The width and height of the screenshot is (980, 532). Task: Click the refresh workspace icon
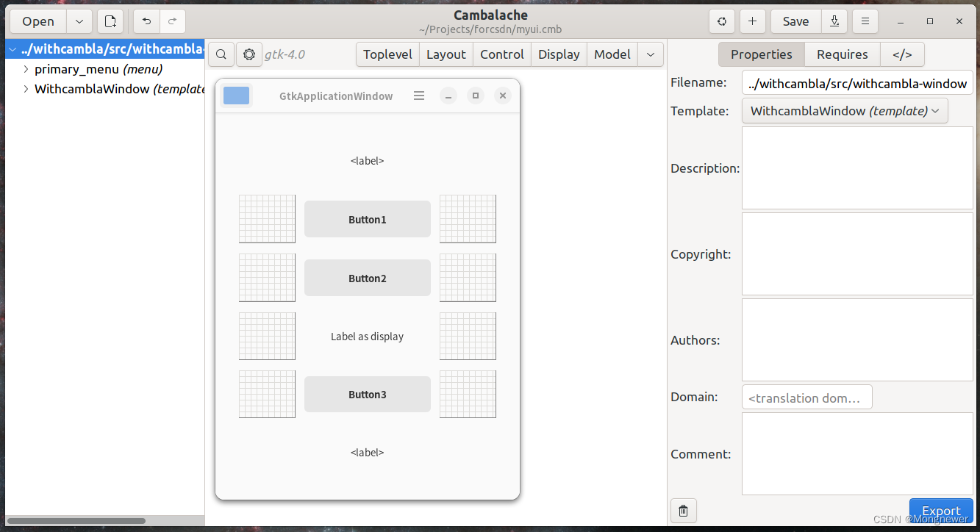click(x=721, y=21)
